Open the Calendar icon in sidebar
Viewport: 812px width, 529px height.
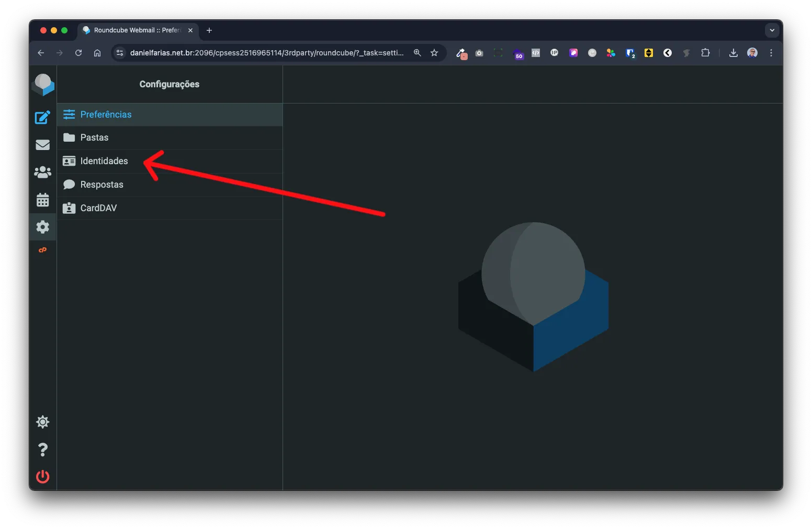42,200
